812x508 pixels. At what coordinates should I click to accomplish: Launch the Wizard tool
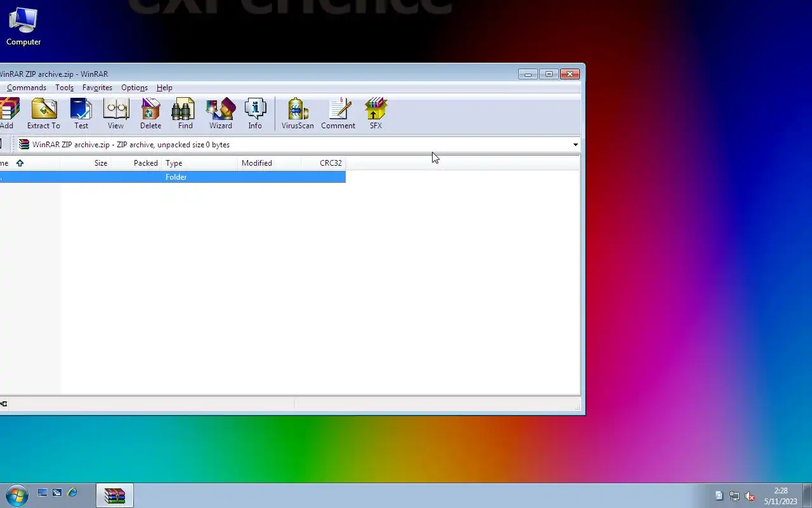click(x=221, y=114)
